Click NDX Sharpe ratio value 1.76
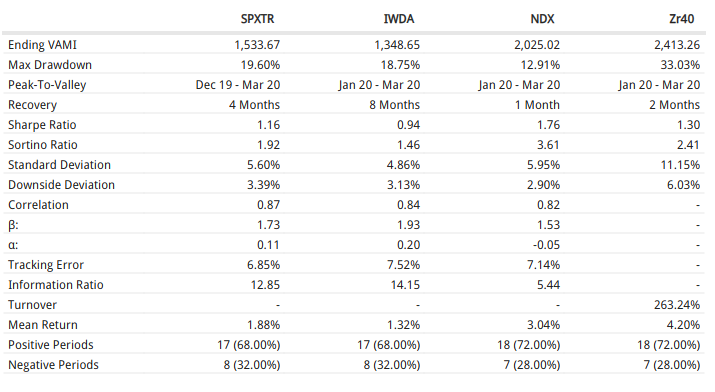This screenshot has height=392, width=715. coord(548,125)
